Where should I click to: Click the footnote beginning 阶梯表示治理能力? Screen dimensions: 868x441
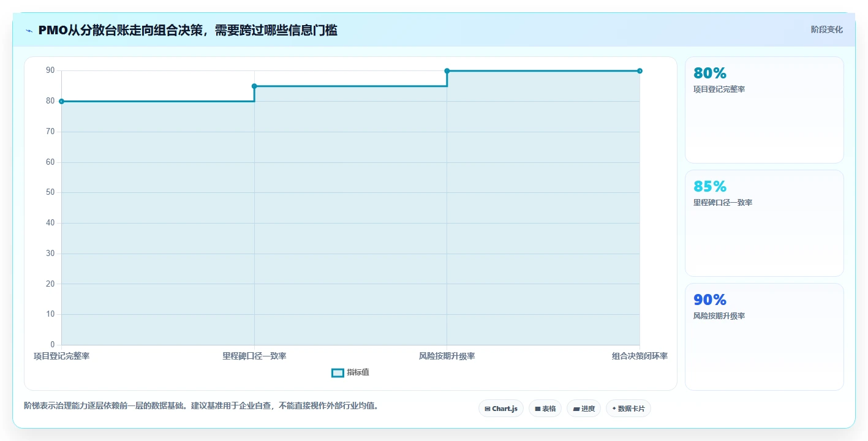201,405
